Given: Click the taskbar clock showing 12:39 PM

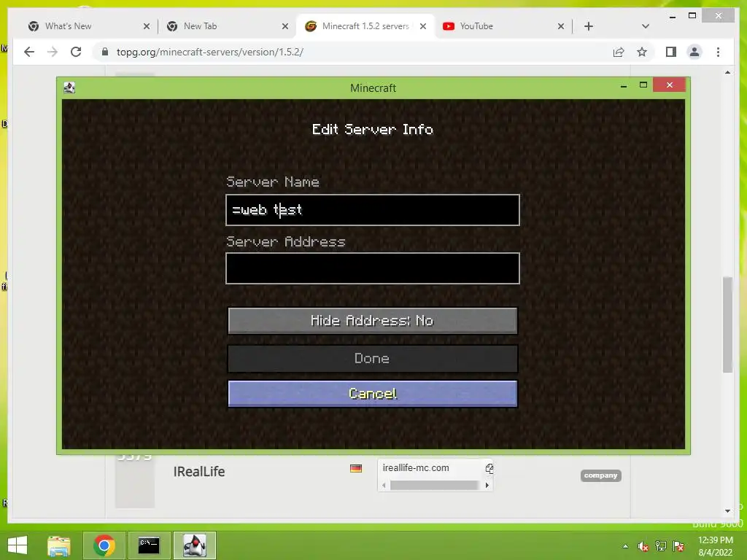Looking at the screenshot, I should point(716,546).
